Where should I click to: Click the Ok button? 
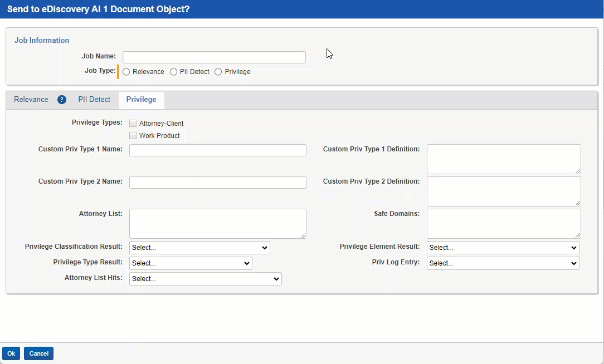[11, 353]
